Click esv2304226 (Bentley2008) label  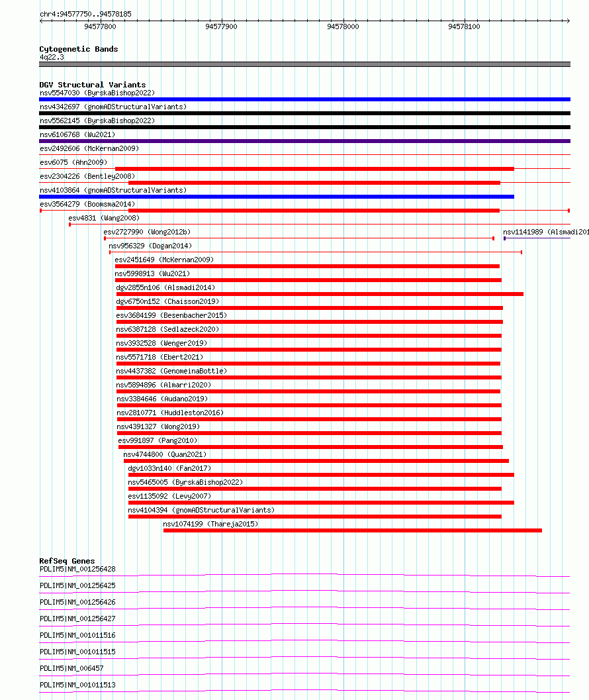point(87,176)
